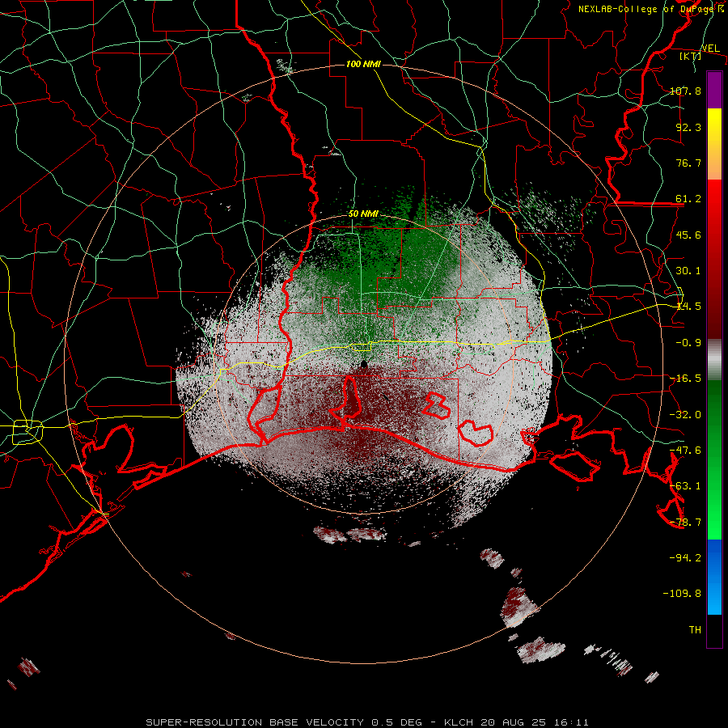Click the -78.7 legend value
Screen dimensions: 728x728
pyautogui.click(x=685, y=523)
